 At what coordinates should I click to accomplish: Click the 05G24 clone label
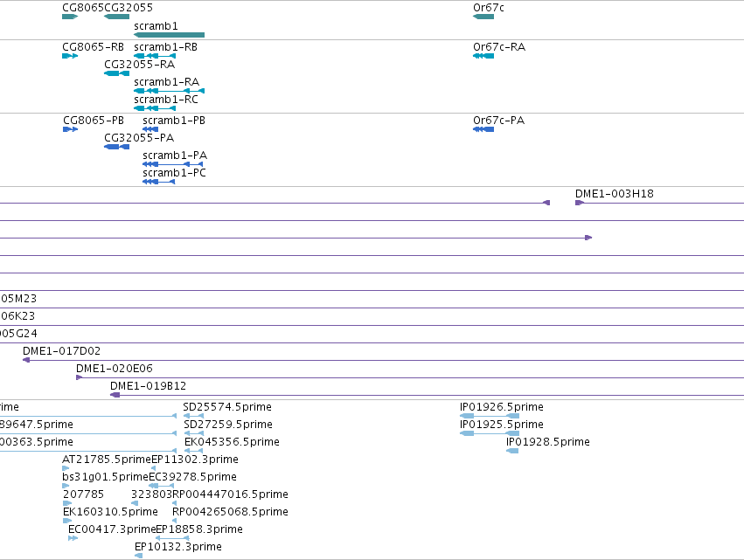(18, 334)
